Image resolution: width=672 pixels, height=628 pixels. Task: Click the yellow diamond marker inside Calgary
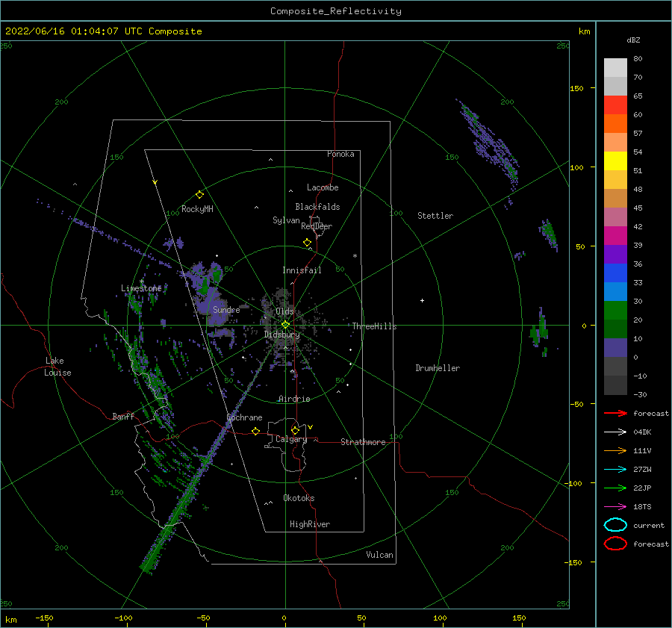[x=295, y=430]
